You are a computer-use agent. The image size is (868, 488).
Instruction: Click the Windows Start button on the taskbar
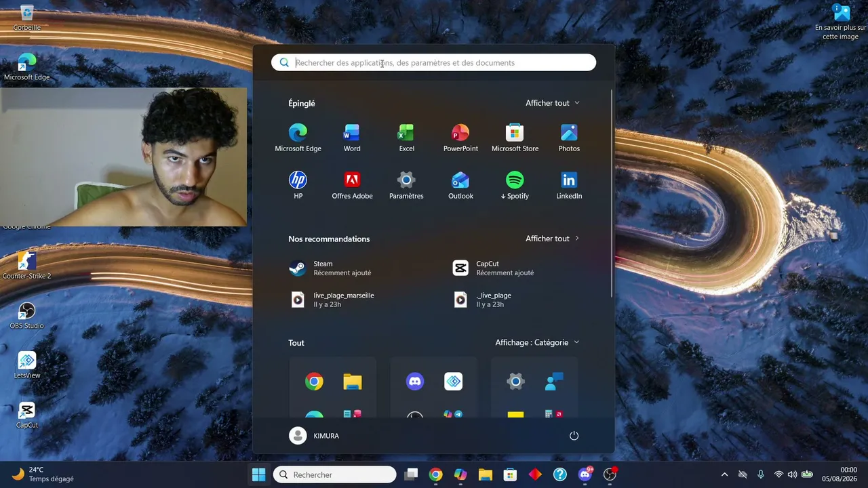(258, 474)
